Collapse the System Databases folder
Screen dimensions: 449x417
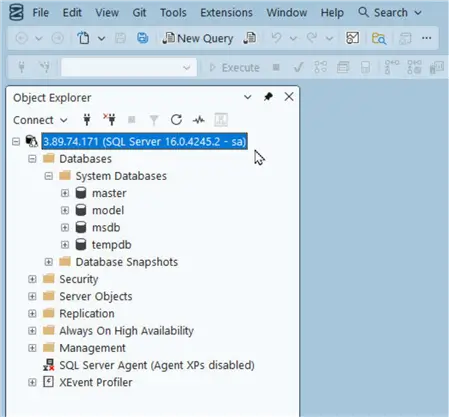[x=49, y=176]
